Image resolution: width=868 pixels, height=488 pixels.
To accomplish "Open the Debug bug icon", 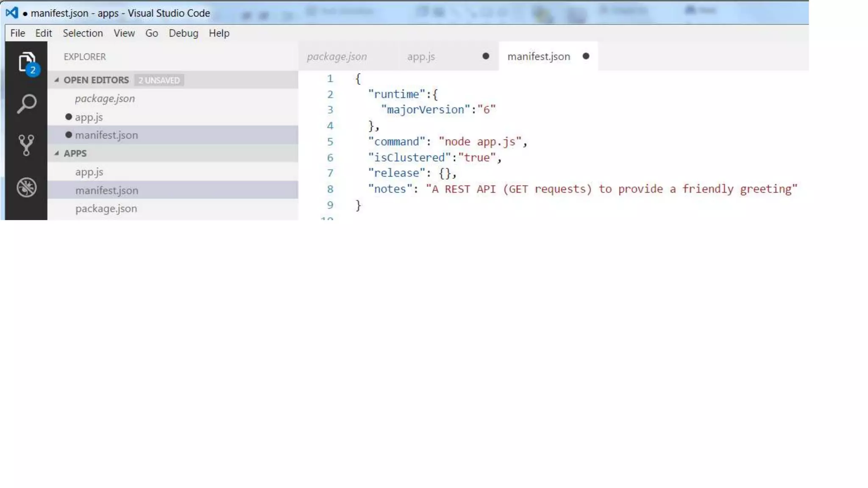I will click(26, 187).
